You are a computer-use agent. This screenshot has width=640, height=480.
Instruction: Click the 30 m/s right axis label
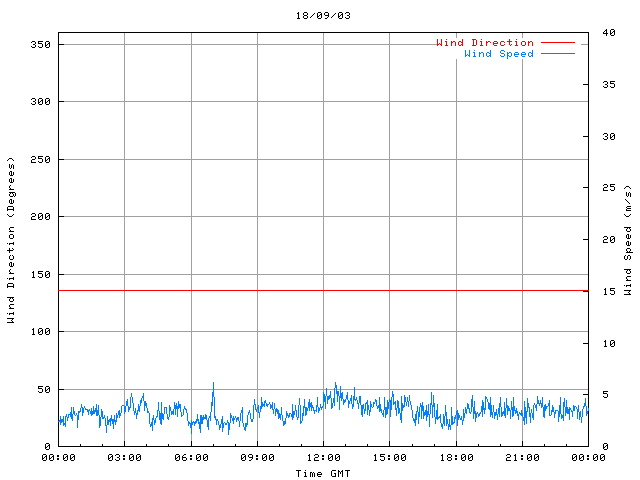(609, 136)
